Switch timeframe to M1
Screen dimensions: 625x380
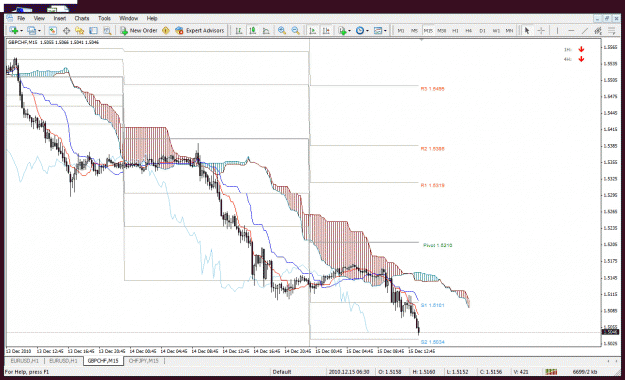tap(401, 31)
